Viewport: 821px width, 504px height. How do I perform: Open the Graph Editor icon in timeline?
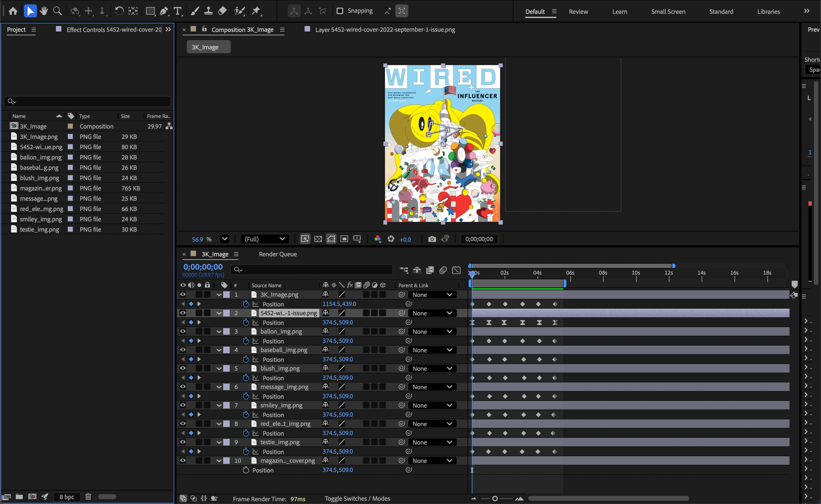click(x=456, y=270)
